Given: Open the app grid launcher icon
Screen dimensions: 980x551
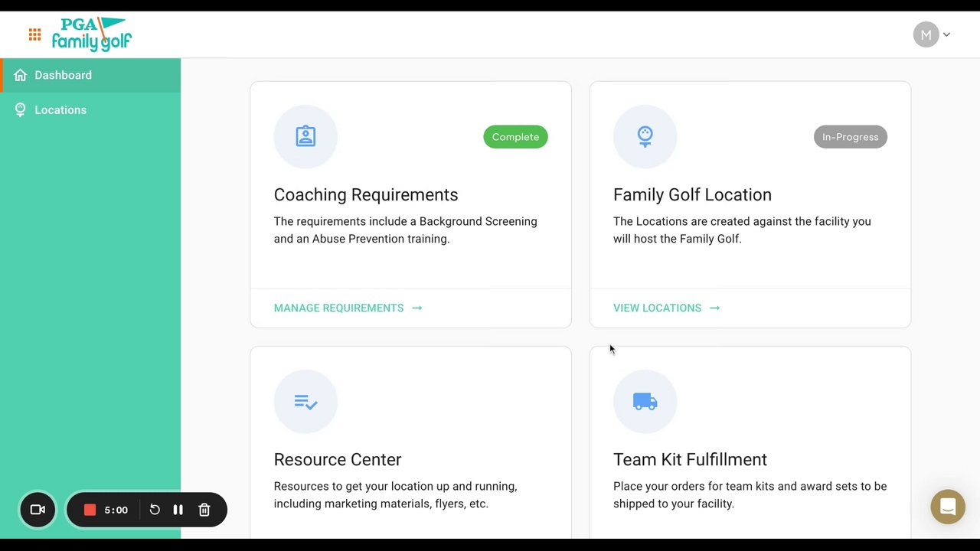Looking at the screenshot, I should click(x=34, y=34).
